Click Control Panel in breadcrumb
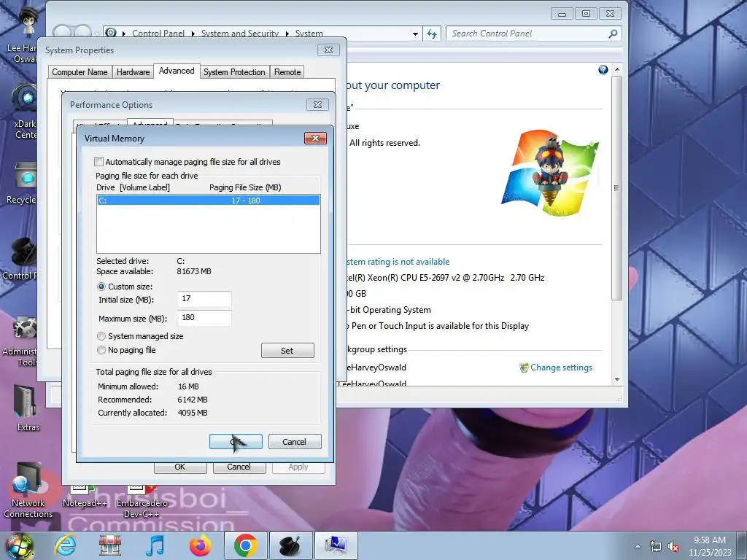The width and height of the screenshot is (747, 560). (x=158, y=34)
